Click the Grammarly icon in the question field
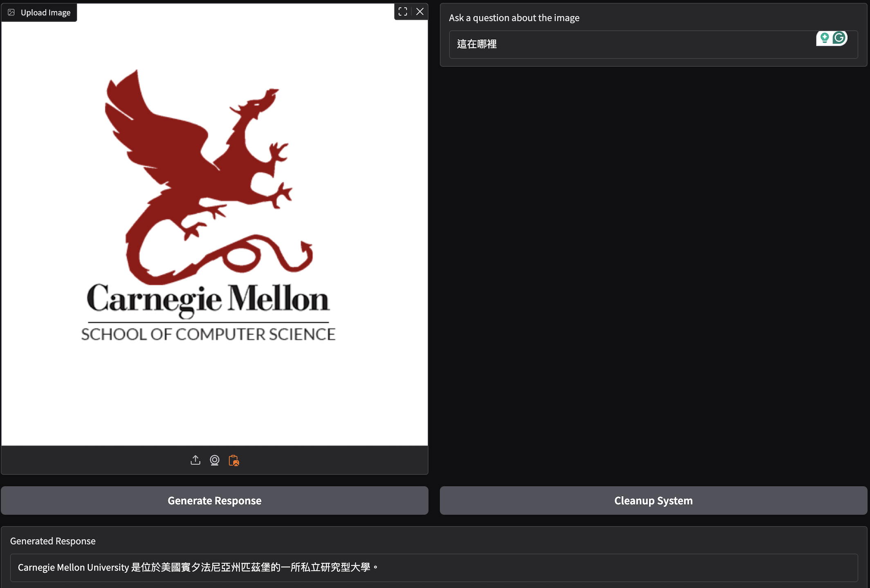Image resolution: width=870 pixels, height=588 pixels. point(839,38)
